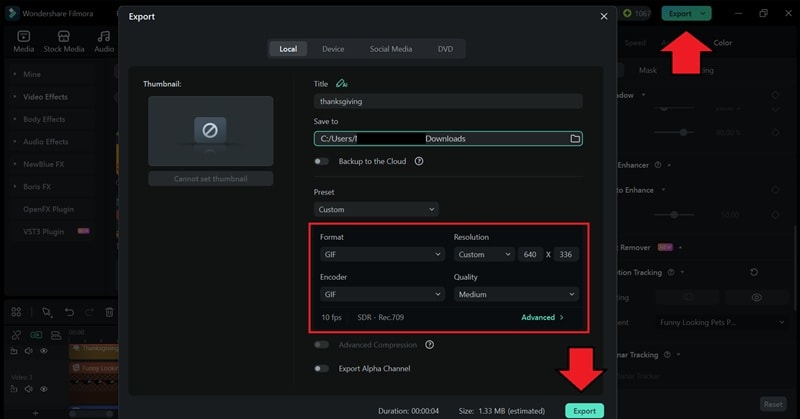Open help for Motion Tracking
800x419 pixels.
tap(671, 272)
